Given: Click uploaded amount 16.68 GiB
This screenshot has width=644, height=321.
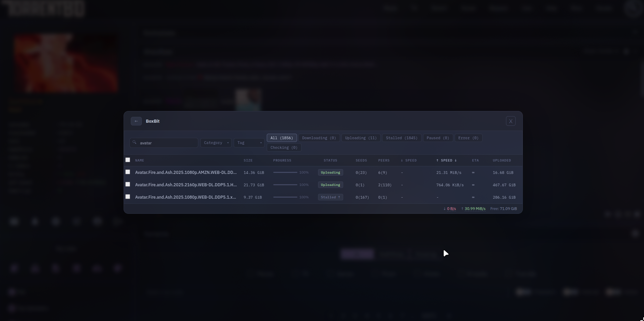Looking at the screenshot, I should click(503, 173).
